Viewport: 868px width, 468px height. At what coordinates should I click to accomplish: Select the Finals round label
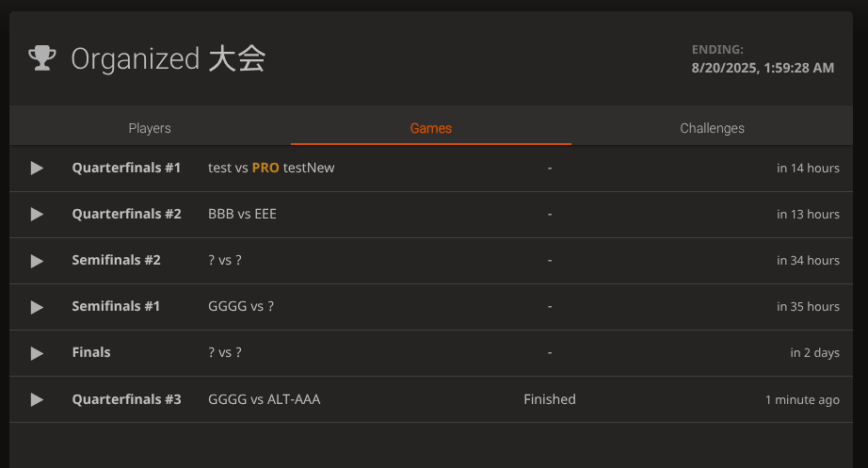pyautogui.click(x=91, y=352)
